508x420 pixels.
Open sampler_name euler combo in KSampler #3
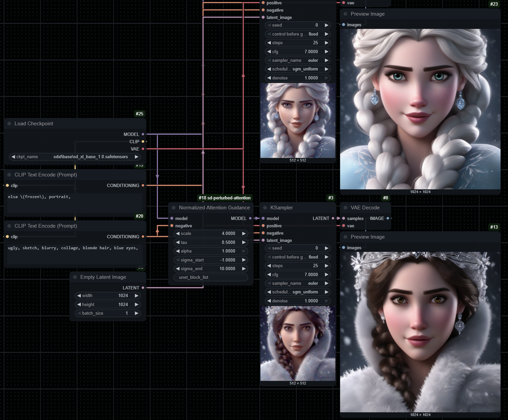point(298,283)
